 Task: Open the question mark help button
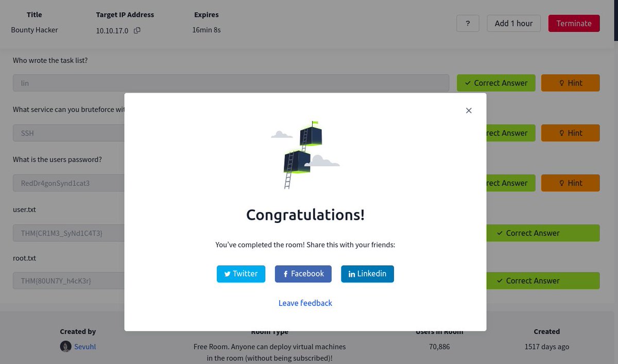(468, 23)
